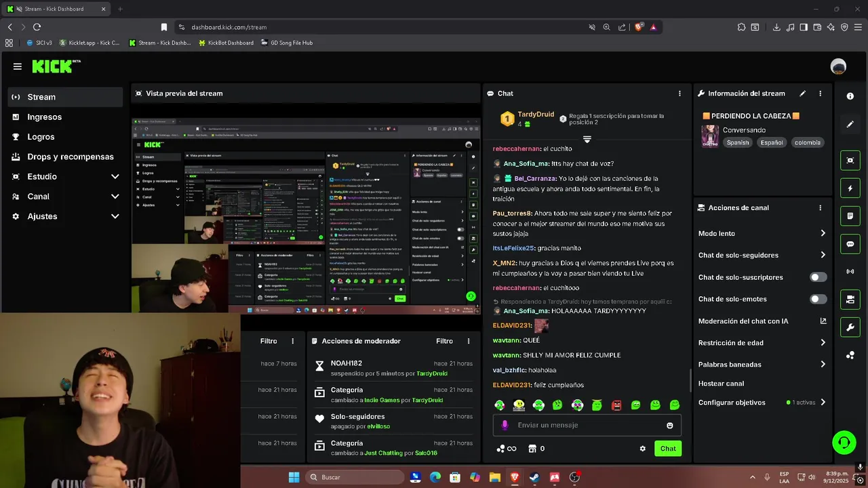Switch to KickBot Dashboard bookmark
This screenshot has width=868, height=488.
click(226, 43)
